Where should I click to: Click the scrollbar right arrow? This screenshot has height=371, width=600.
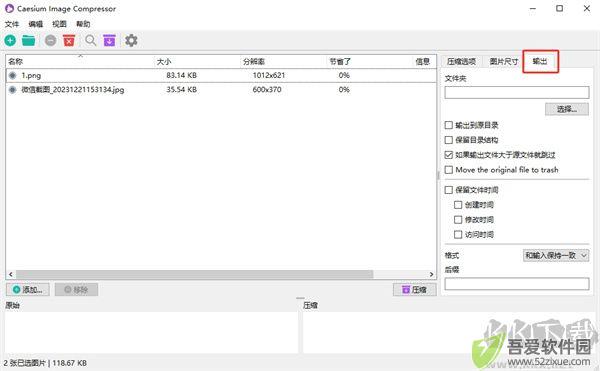pos(431,274)
